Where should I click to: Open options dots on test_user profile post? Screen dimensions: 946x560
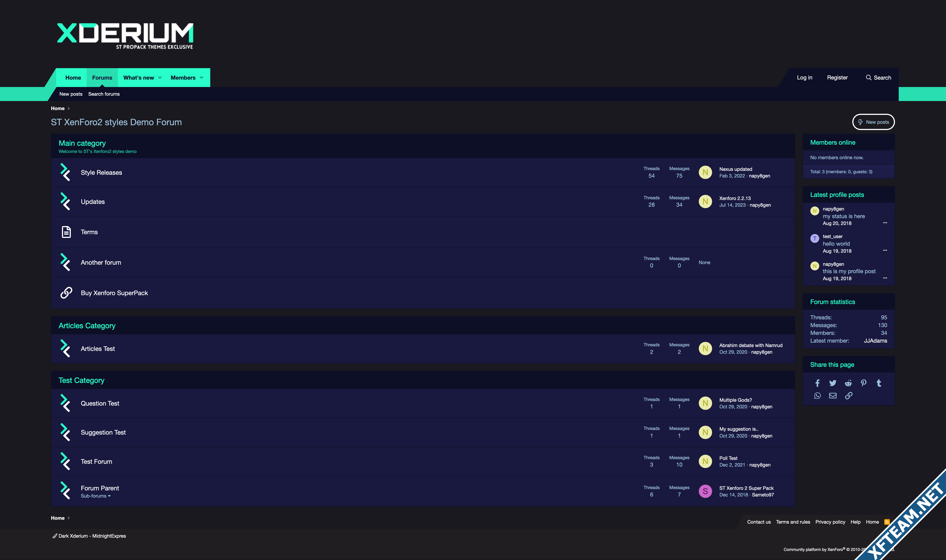coord(885,251)
